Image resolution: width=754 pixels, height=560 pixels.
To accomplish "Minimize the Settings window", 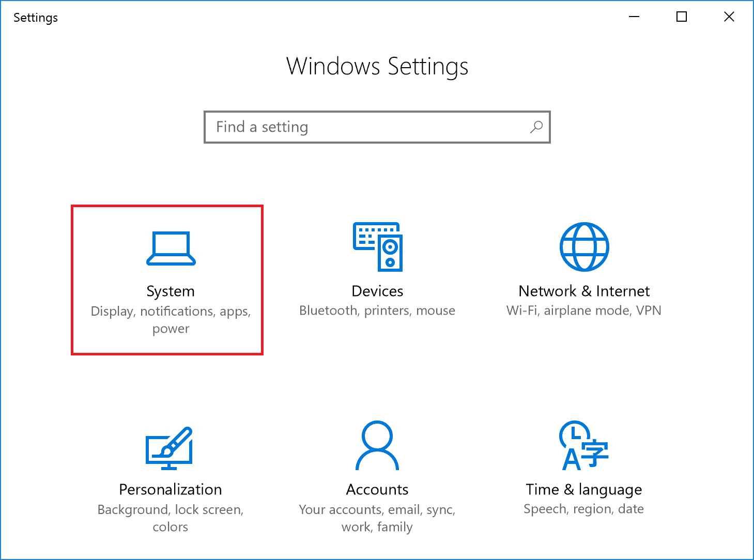I will pos(634,17).
